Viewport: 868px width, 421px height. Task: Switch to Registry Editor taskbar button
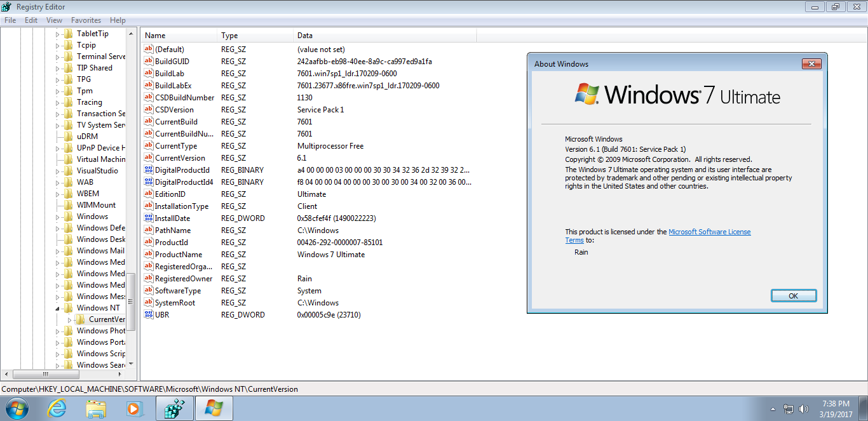(175, 408)
